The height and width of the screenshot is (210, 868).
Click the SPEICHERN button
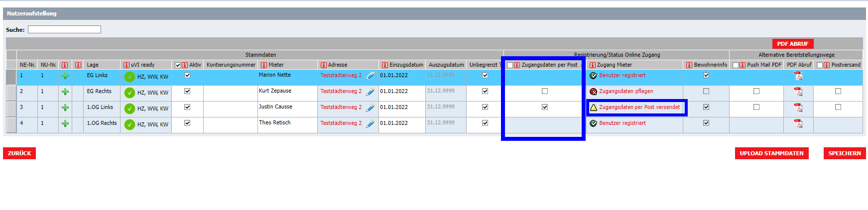[845, 153]
